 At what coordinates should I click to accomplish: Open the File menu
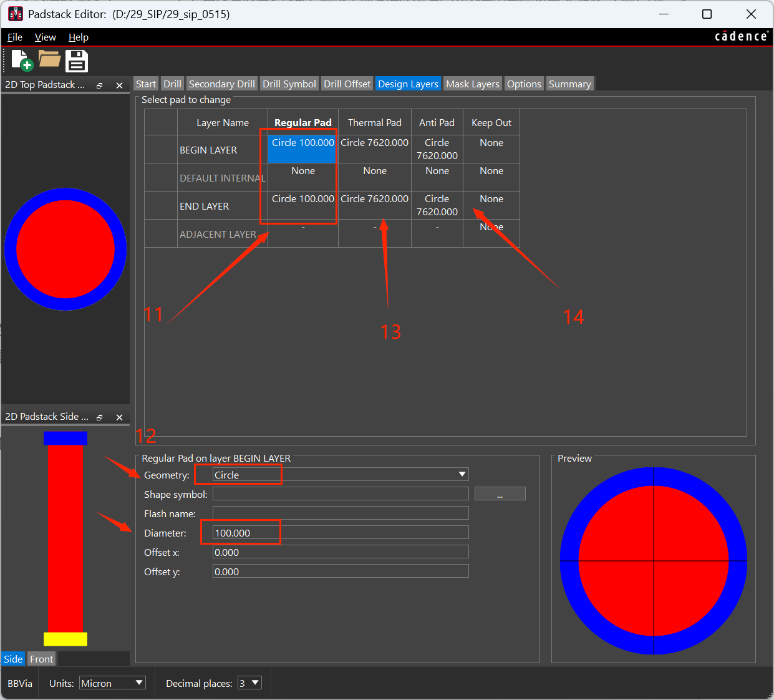(15, 37)
